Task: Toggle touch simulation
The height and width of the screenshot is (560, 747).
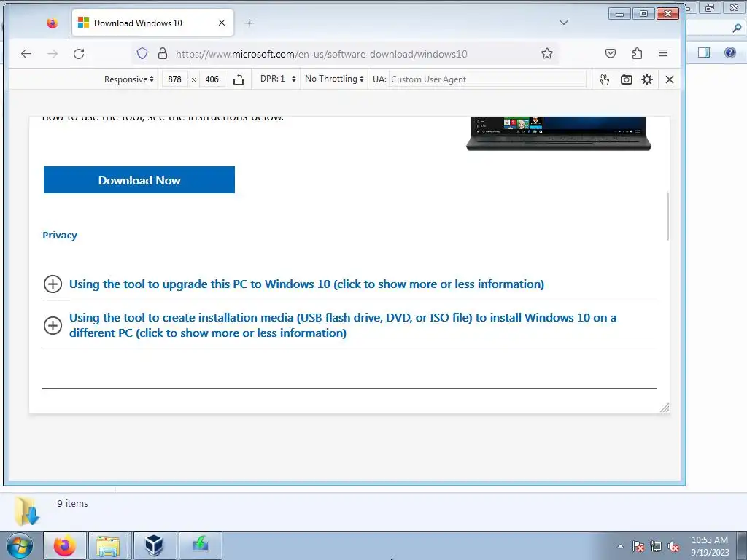Action: pyautogui.click(x=604, y=79)
